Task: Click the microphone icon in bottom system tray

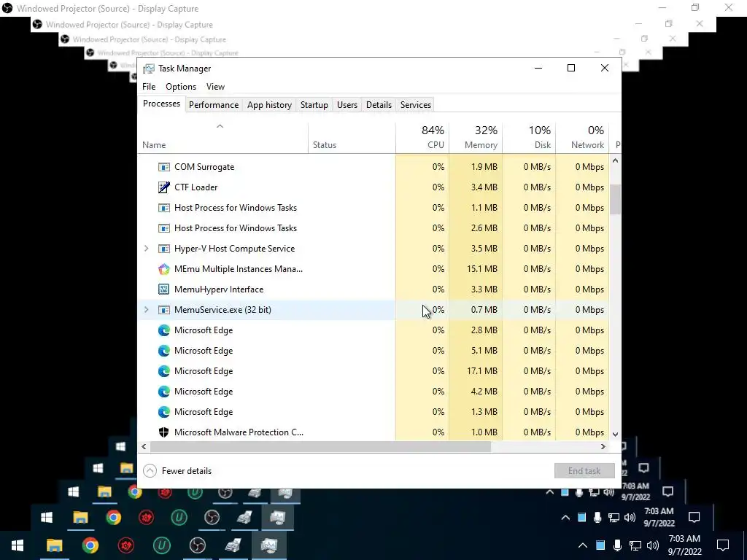Action: [617, 545]
